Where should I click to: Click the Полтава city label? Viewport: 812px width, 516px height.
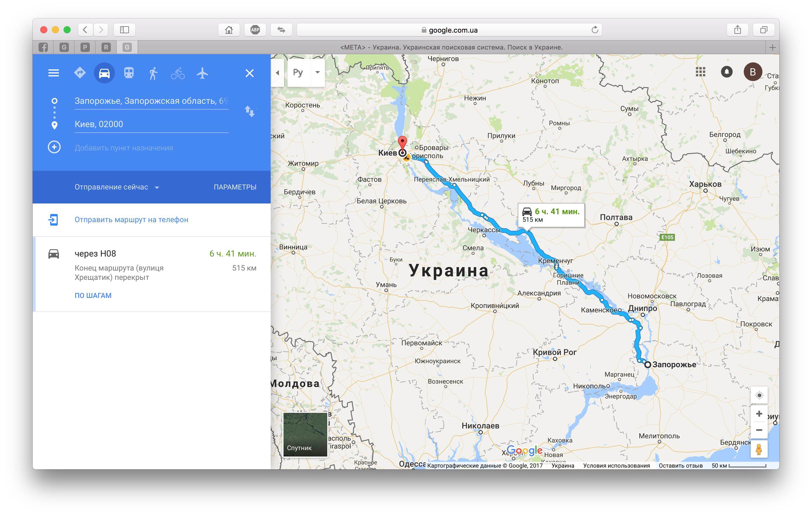pyautogui.click(x=616, y=217)
